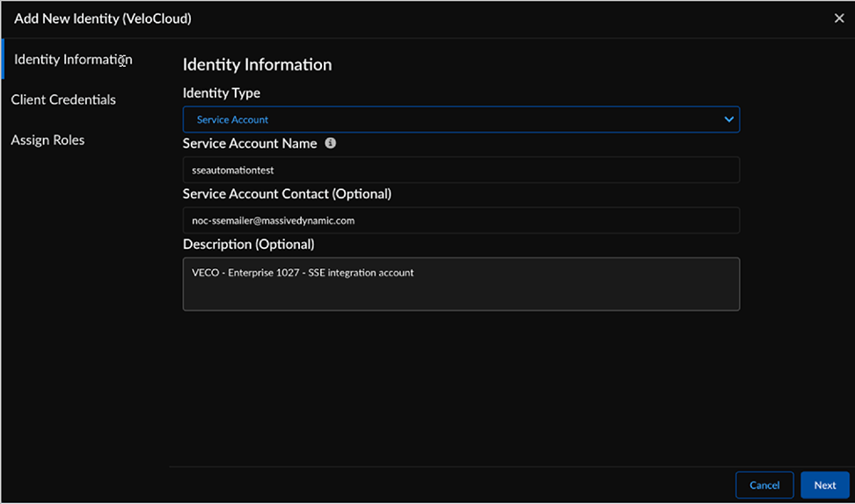This screenshot has height=504, width=855.
Task: Click the Service Account Name input field
Action: (x=460, y=170)
